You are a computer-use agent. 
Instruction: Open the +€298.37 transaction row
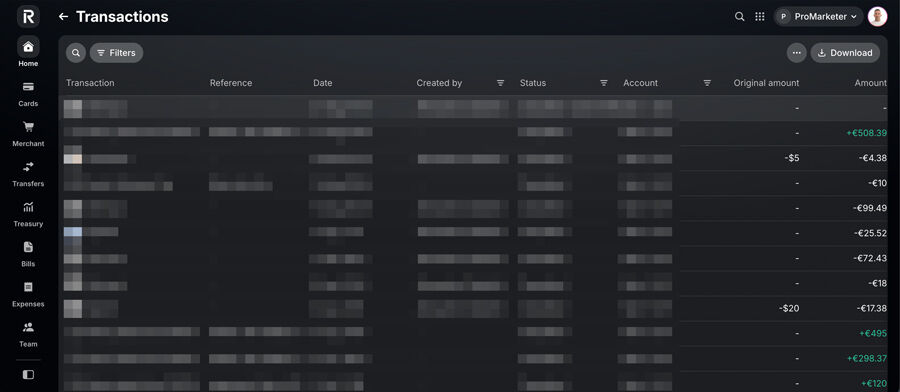473,359
